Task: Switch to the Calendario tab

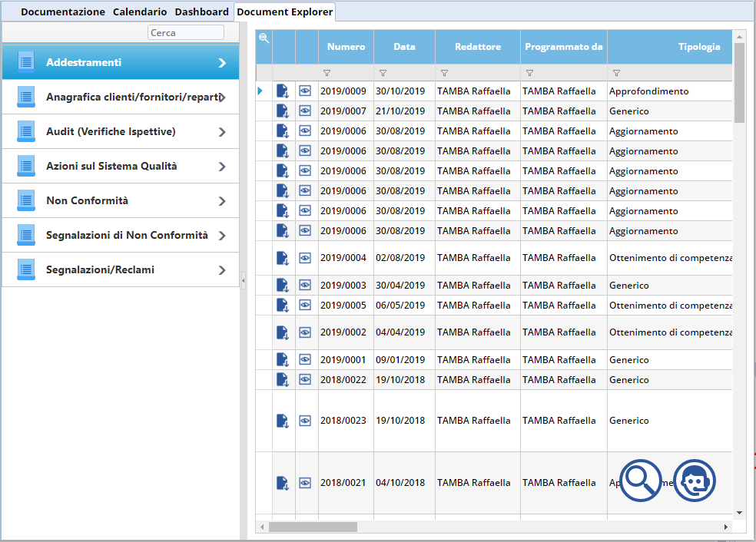Action: (140, 12)
